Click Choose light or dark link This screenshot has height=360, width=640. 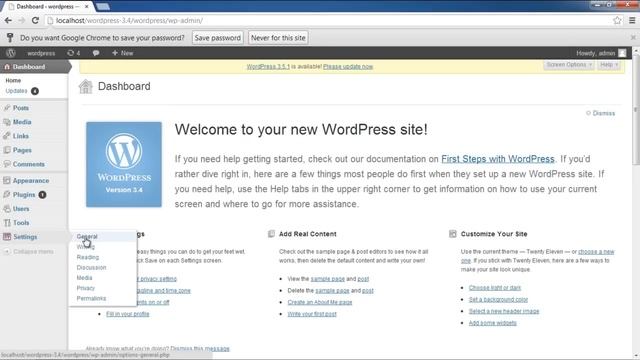tap(495, 288)
